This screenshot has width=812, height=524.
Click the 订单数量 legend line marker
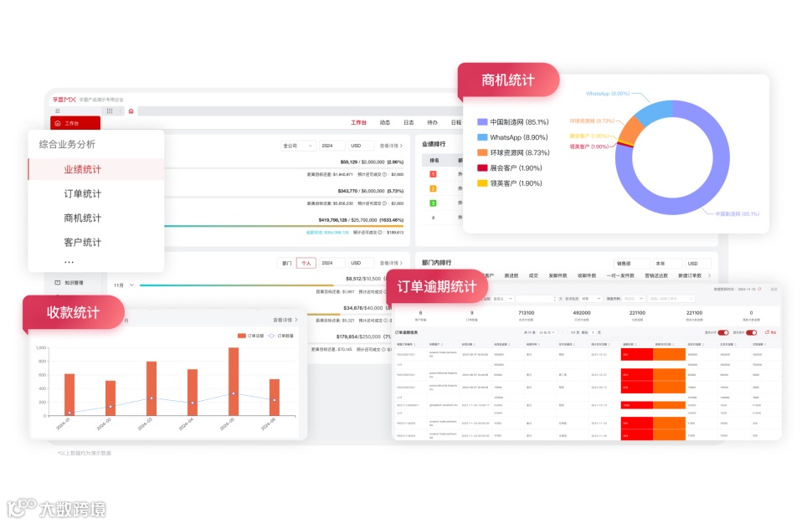(271, 336)
